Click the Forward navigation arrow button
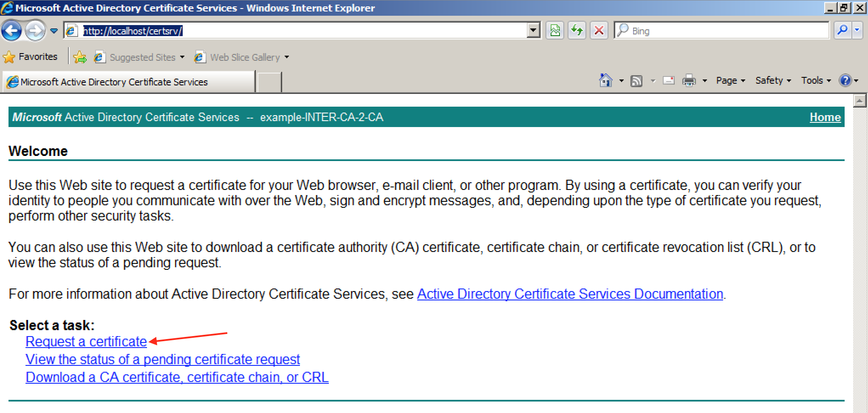This screenshot has height=413, width=868. 35,31
